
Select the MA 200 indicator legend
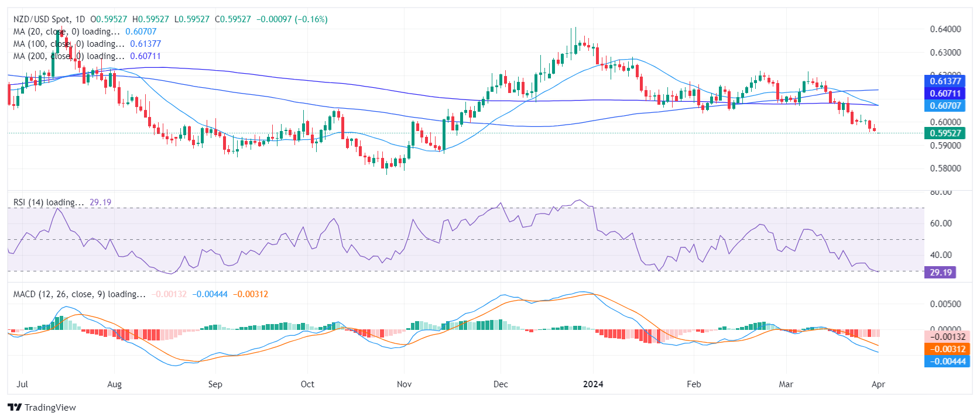click(68, 56)
